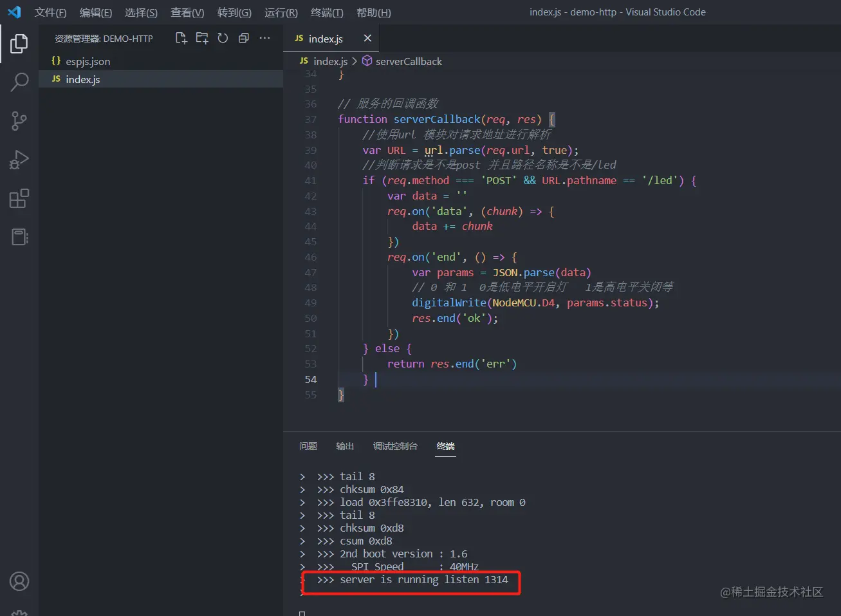
Task: Open the 查看(V) menu
Action: [187, 13]
